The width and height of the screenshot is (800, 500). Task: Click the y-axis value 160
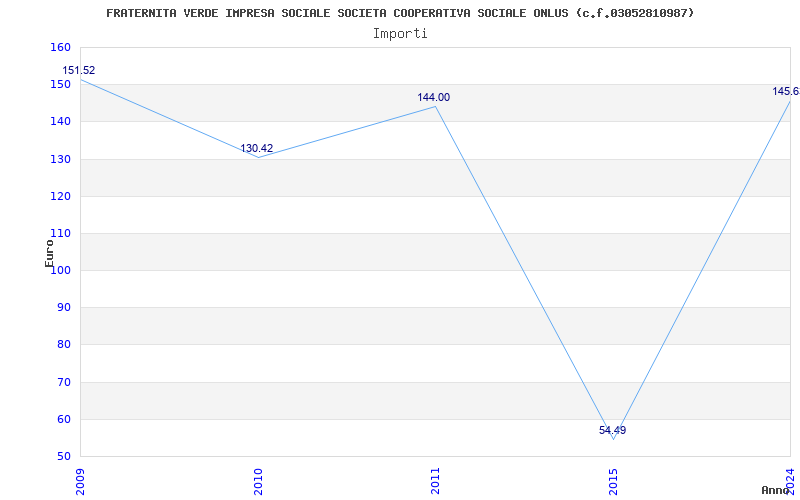pos(60,47)
